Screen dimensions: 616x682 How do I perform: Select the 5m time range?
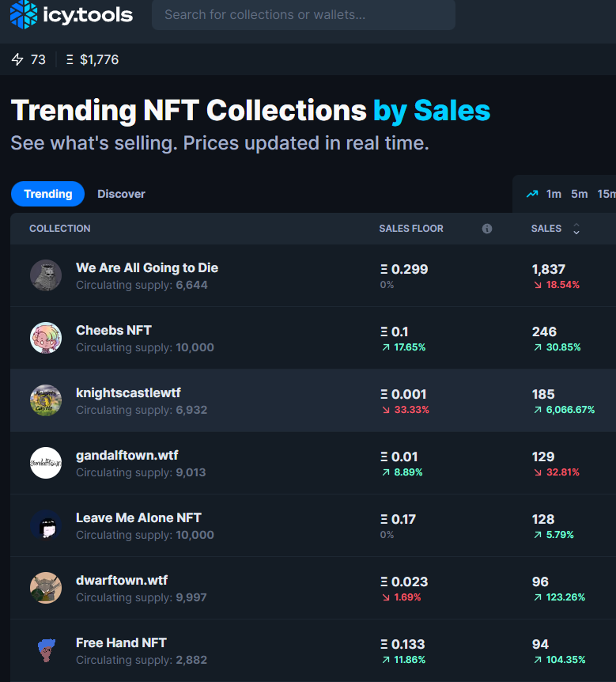[579, 194]
